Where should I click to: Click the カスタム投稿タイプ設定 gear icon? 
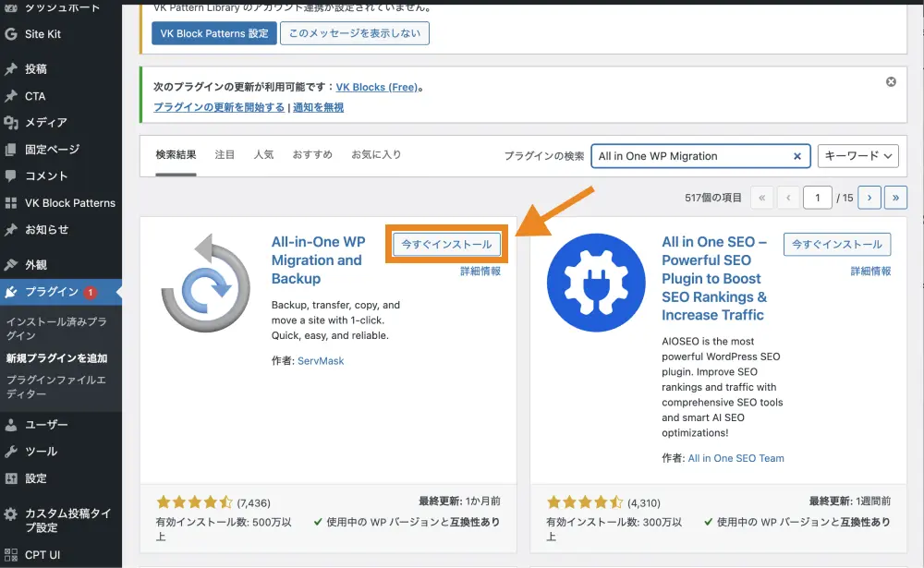pyautogui.click(x=11, y=514)
